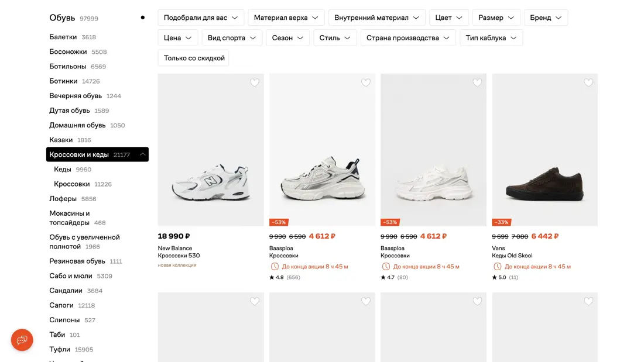Add New Balance 530 sneakers to favorites

tap(255, 82)
